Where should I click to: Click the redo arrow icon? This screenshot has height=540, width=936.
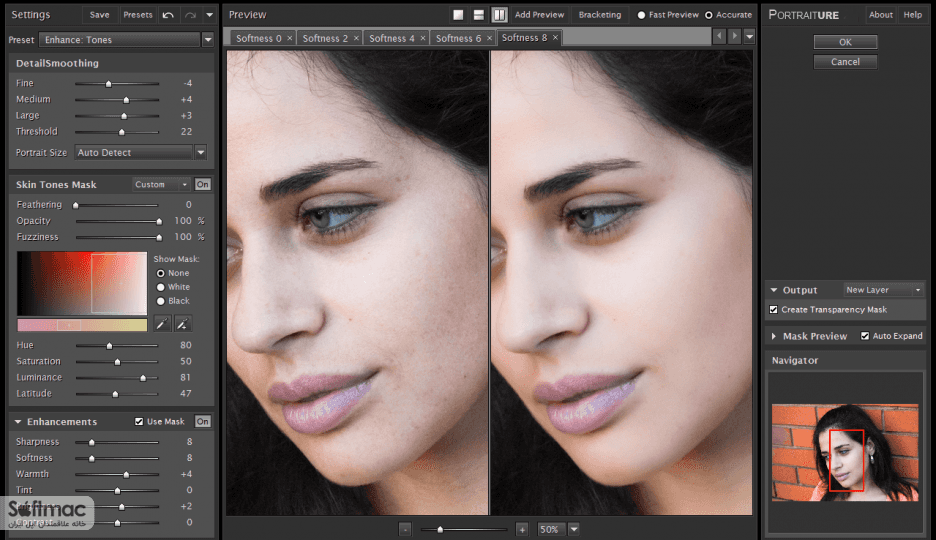[190, 15]
